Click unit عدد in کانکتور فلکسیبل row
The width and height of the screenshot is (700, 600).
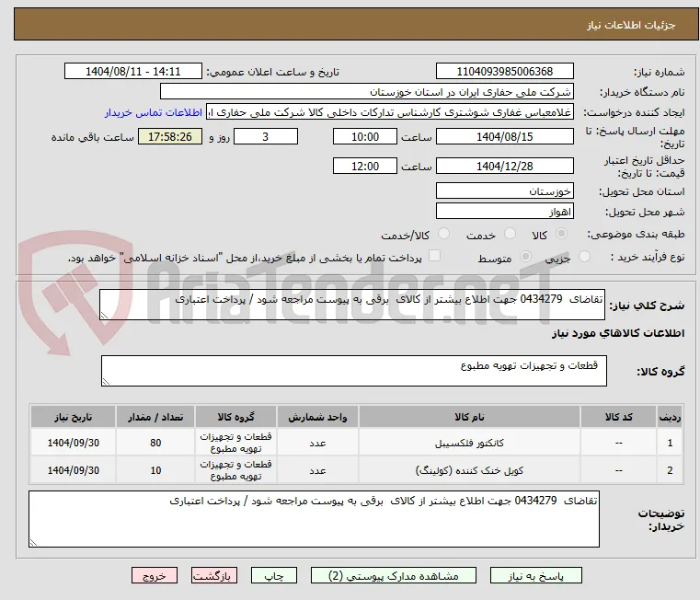tap(317, 443)
